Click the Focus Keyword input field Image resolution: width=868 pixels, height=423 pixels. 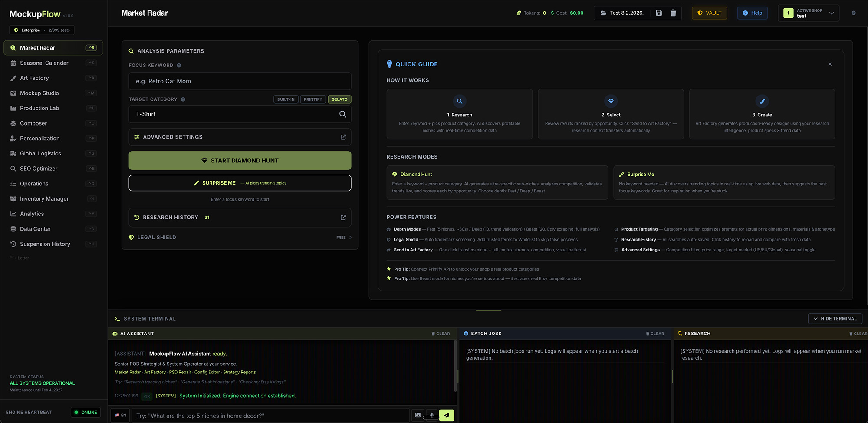[240, 81]
